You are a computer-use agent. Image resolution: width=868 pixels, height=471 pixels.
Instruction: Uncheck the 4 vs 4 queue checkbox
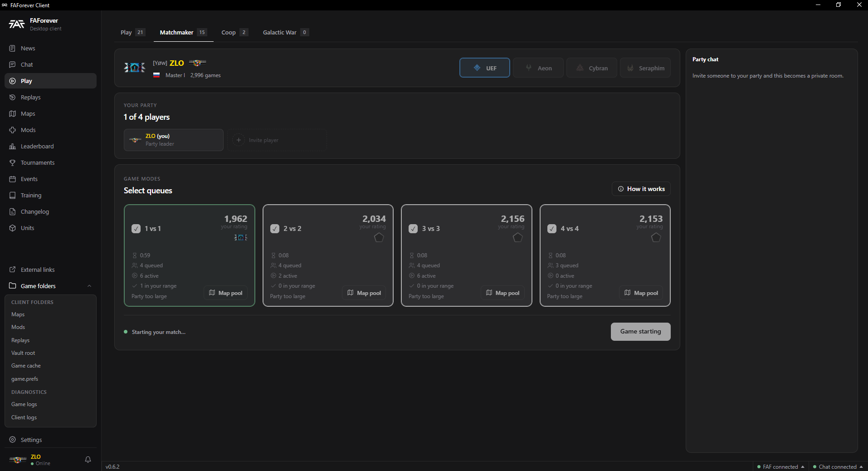(552, 229)
